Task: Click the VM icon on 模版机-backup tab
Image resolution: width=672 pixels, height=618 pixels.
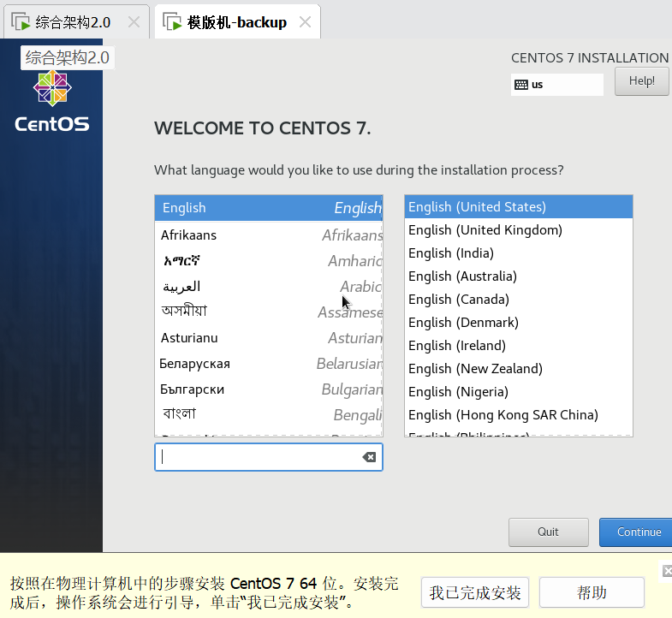Action: click(x=172, y=22)
